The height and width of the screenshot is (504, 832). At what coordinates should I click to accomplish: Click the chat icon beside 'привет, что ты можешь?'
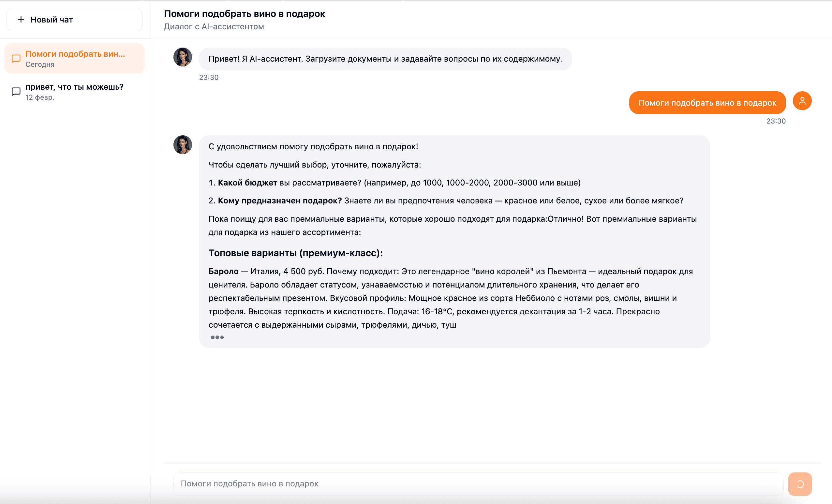[16, 92]
